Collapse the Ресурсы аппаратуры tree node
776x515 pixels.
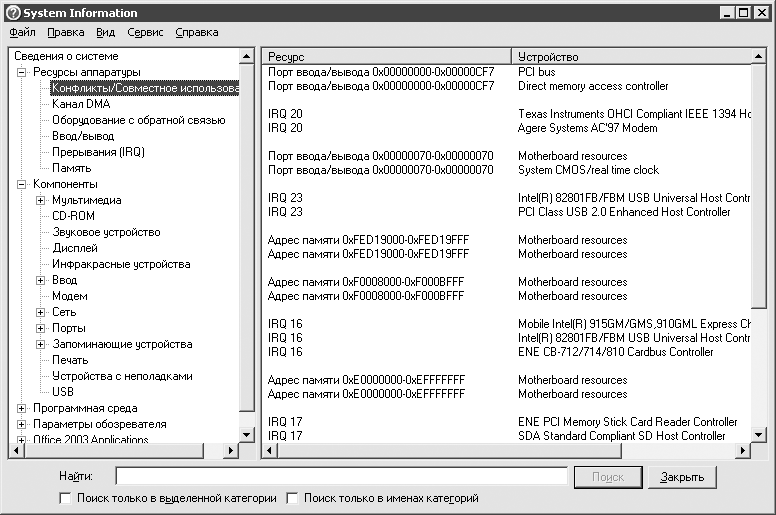(x=22, y=72)
